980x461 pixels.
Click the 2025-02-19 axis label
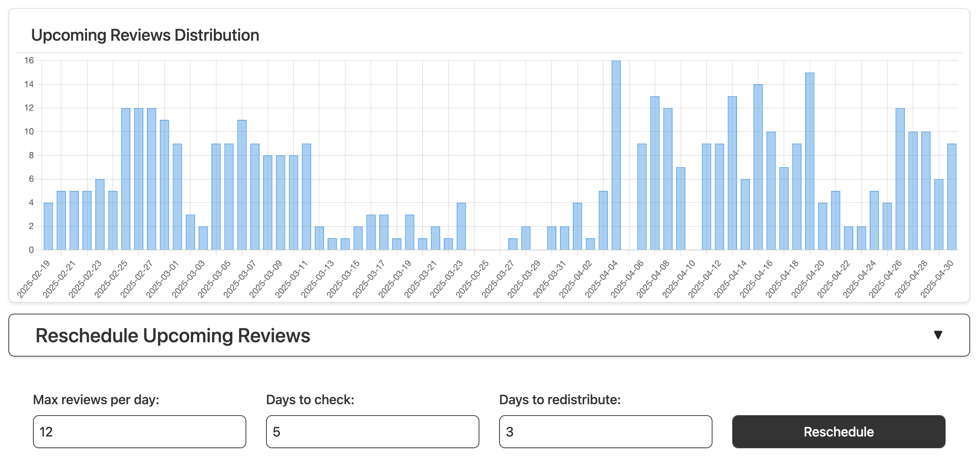pos(33,279)
